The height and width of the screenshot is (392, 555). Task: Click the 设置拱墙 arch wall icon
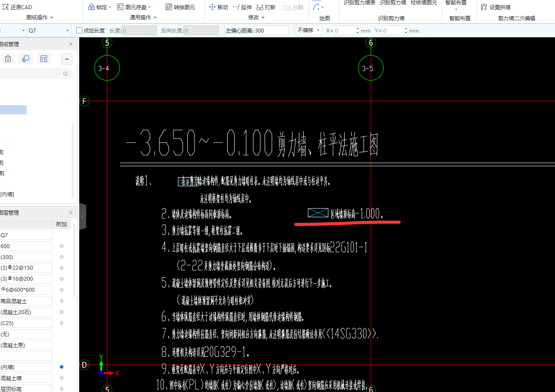[484, 7]
